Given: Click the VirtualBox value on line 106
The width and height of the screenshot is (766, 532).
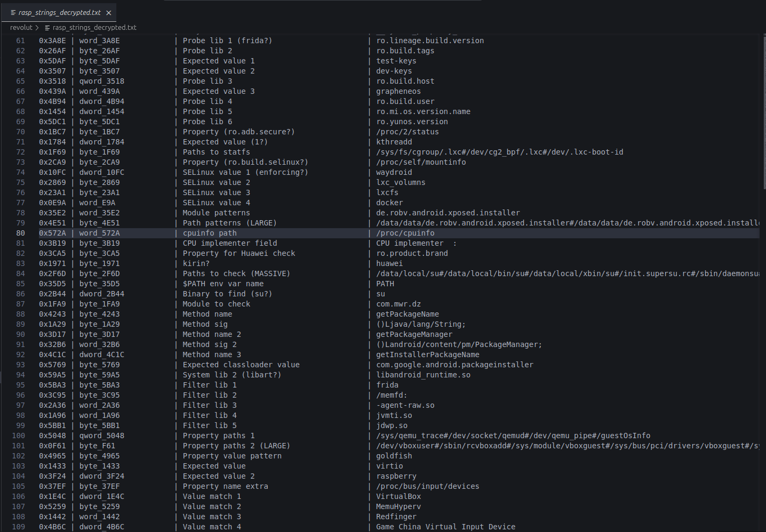Looking at the screenshot, I should [398, 496].
